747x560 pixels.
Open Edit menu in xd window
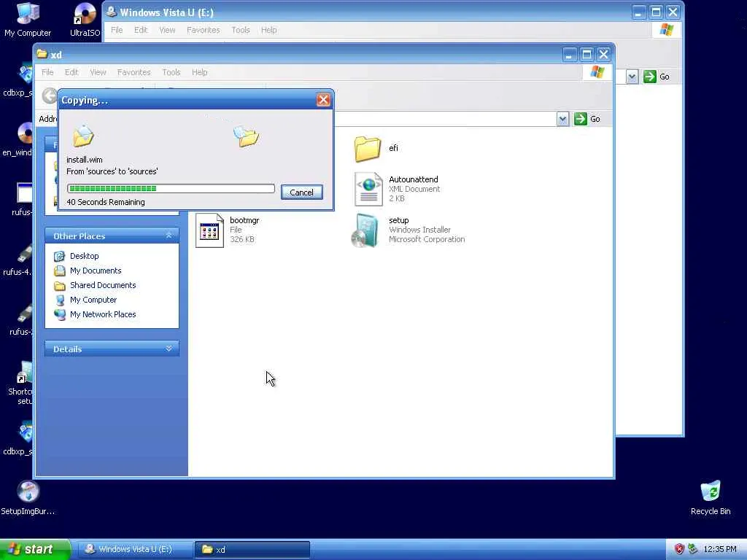[x=71, y=72]
